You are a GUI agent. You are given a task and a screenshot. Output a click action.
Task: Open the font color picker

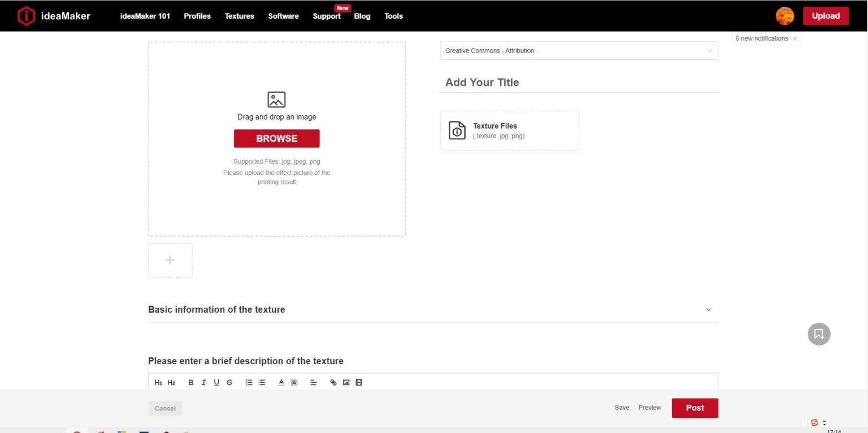[x=281, y=383]
